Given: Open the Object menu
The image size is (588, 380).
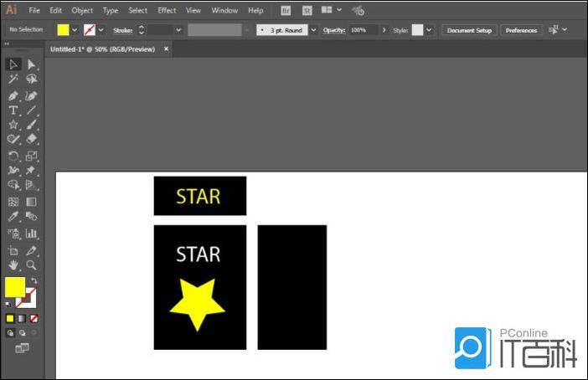Looking at the screenshot, I should 82,10.
